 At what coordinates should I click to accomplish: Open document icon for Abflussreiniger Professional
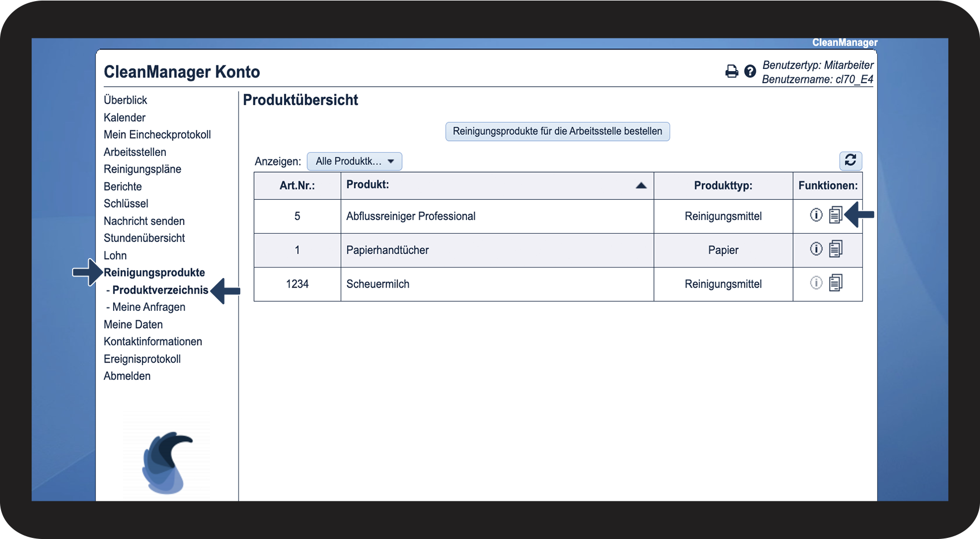[835, 215]
